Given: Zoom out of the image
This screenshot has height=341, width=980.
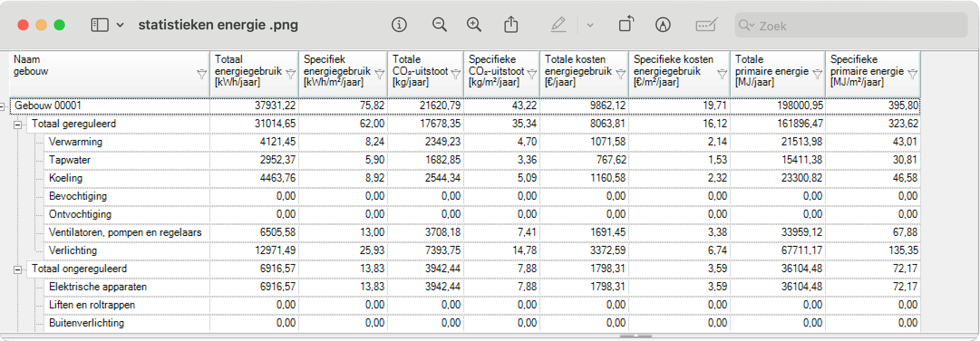Looking at the screenshot, I should point(439,24).
